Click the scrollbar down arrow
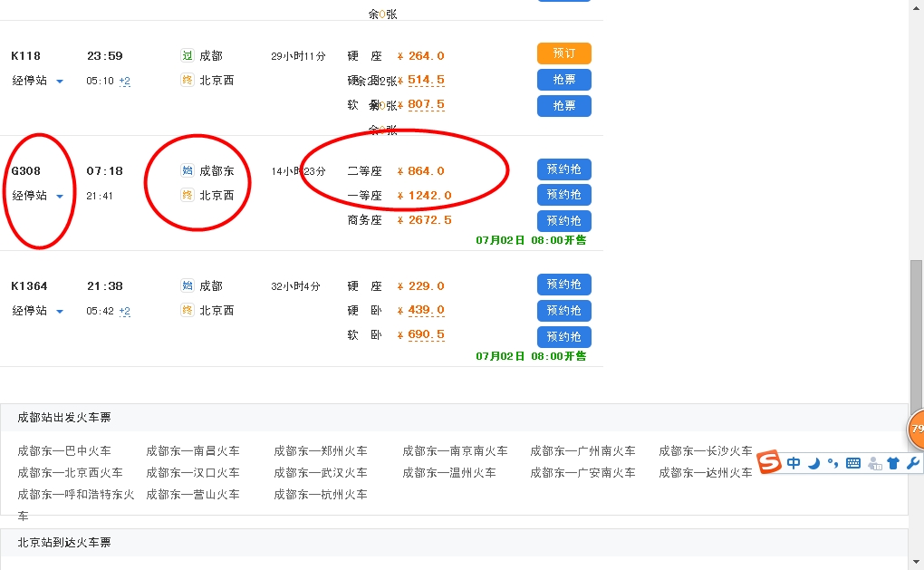924x570 pixels. coord(916,562)
